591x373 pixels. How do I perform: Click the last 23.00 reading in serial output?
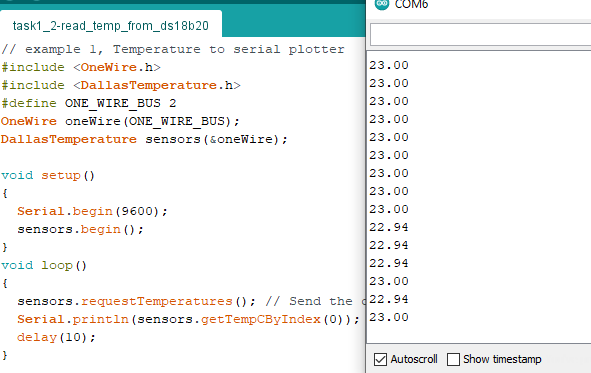pyautogui.click(x=389, y=317)
